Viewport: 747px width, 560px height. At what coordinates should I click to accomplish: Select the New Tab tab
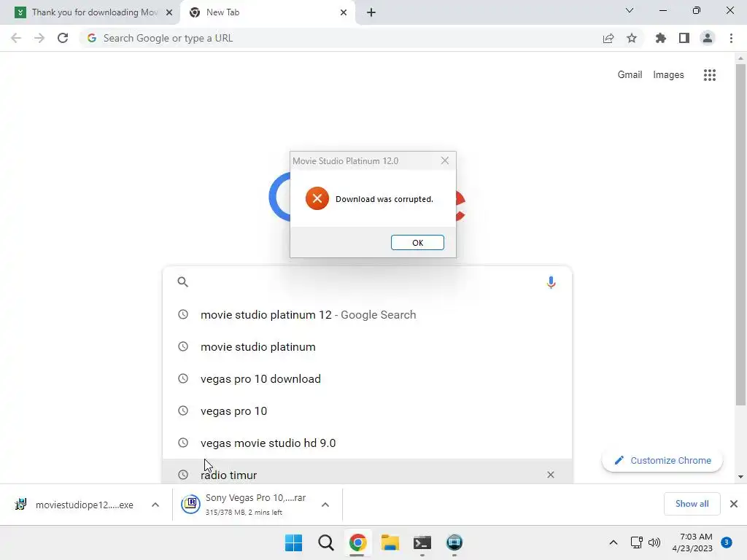coord(267,12)
